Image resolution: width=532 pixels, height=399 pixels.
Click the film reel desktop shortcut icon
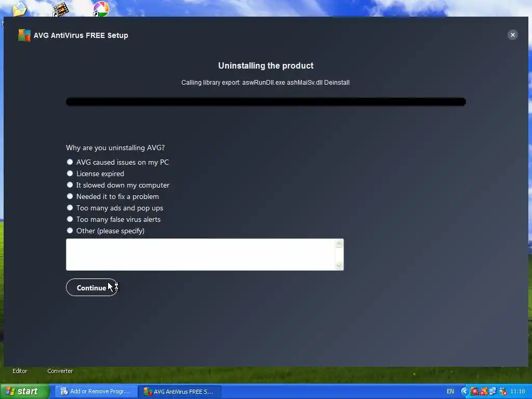[60, 9]
